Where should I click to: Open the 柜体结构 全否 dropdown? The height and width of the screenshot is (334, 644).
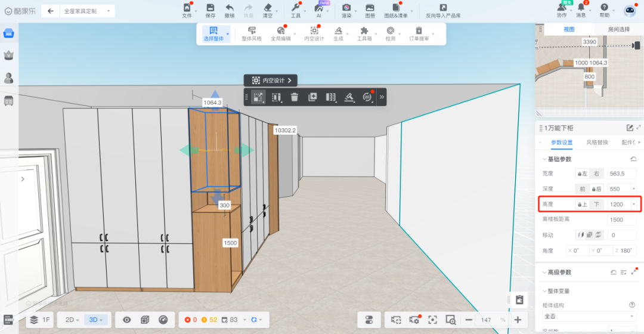coord(589,316)
